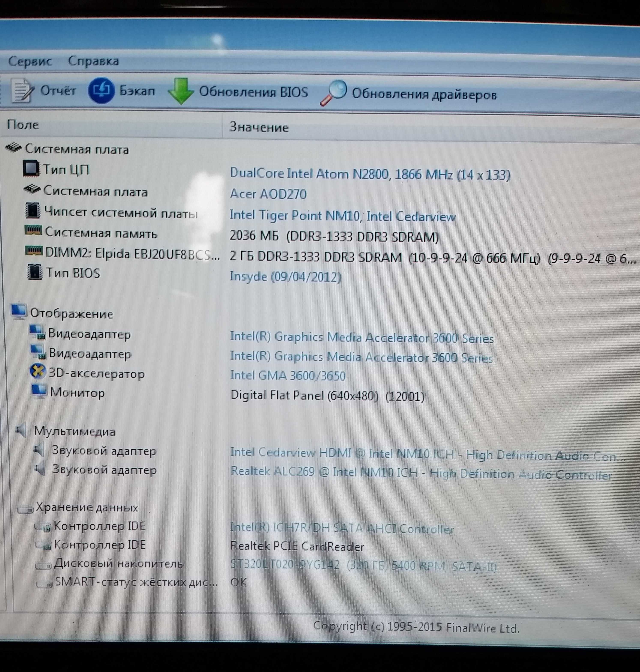Click the Дисковый накопитель disk icon
This screenshot has width=640, height=672.
(x=44, y=565)
